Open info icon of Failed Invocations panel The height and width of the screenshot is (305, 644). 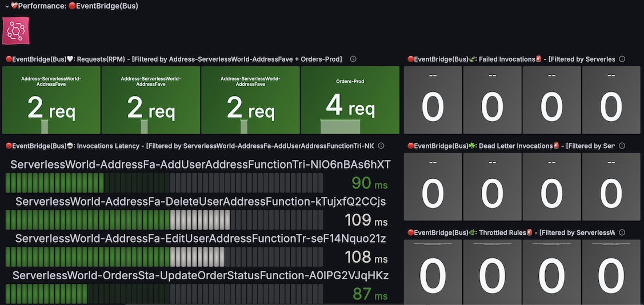pos(622,59)
